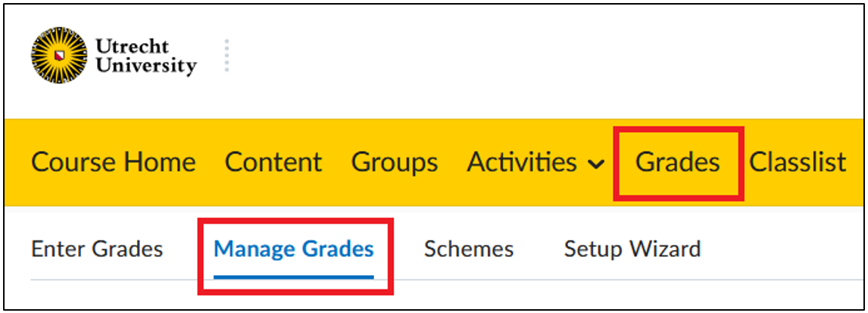This screenshot has height=313, width=868.
Task: Select the Manage Grades tab
Action: (294, 249)
